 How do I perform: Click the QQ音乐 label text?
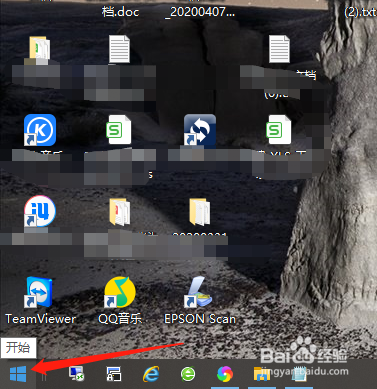pyautogui.click(x=120, y=319)
